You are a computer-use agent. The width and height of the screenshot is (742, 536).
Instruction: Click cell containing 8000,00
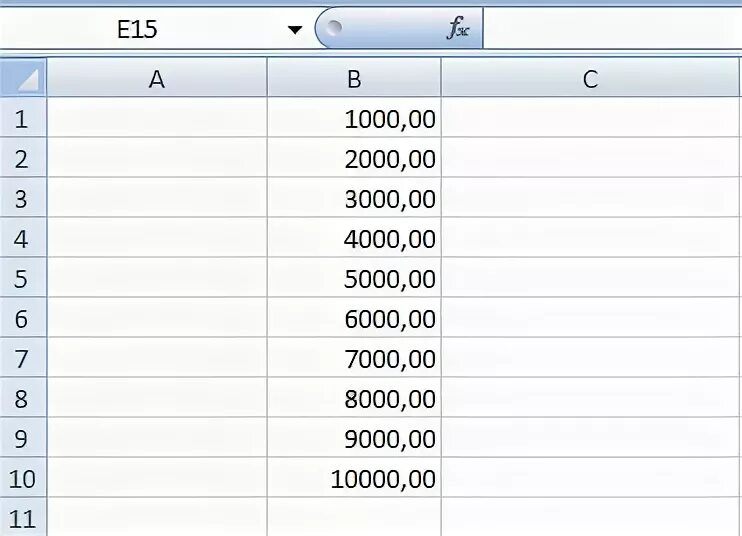(354, 397)
